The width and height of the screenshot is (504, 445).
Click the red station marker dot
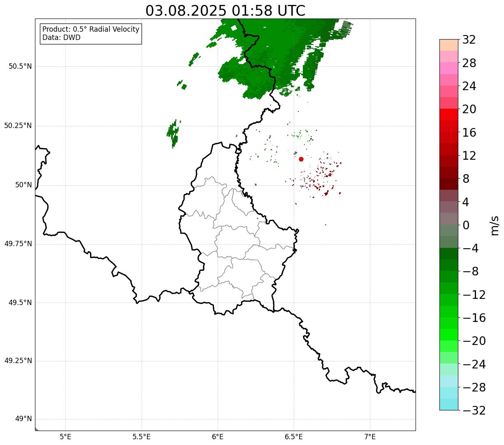[x=301, y=159]
